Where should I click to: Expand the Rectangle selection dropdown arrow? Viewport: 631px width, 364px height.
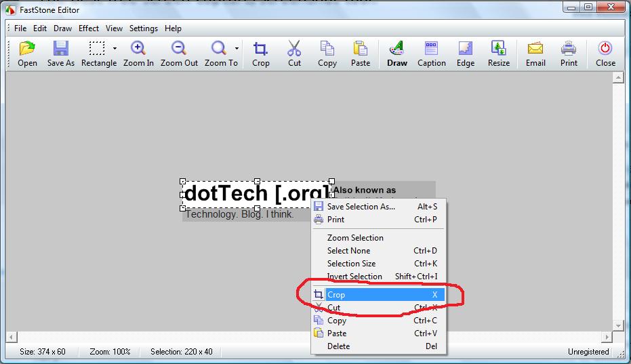tap(115, 49)
